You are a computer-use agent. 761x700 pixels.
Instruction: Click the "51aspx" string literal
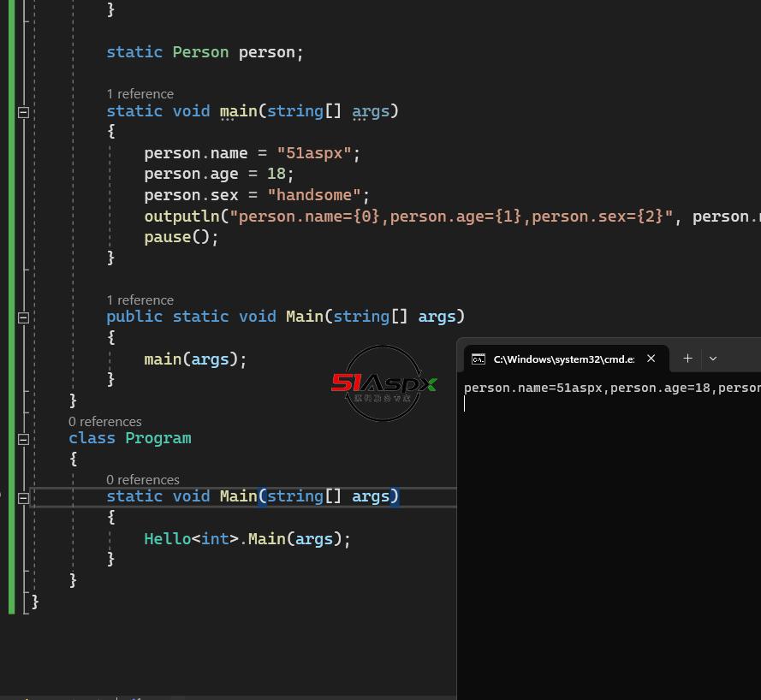(x=314, y=153)
